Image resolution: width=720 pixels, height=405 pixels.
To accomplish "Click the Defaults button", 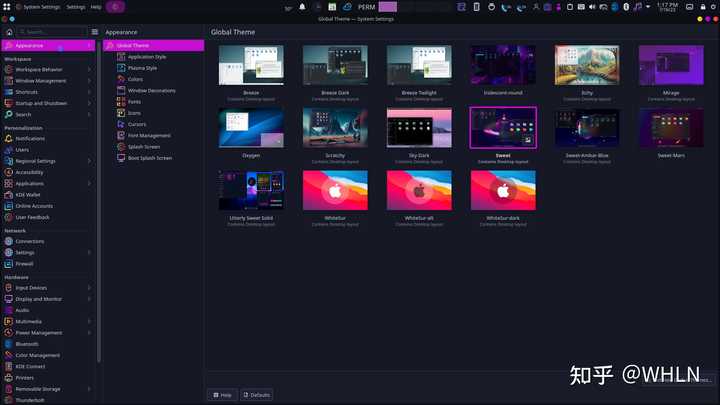I will point(257,395).
